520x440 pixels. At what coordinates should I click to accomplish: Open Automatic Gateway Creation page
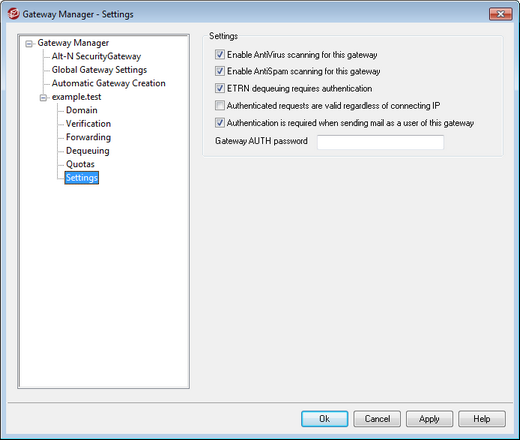(x=109, y=83)
